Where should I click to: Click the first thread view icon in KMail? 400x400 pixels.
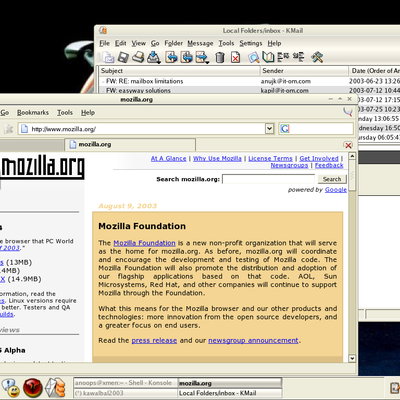(x=283, y=57)
